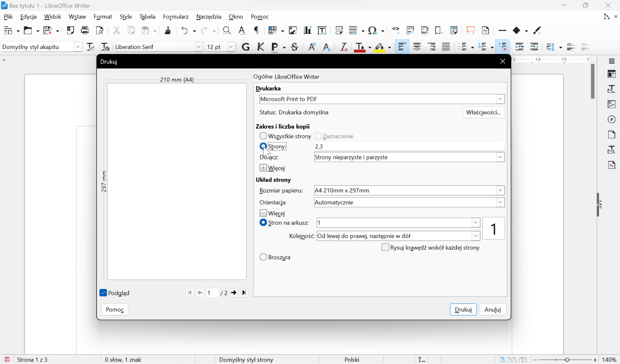Open Find and Replace magnifier icon
The image size is (620, 364).
[227, 30]
